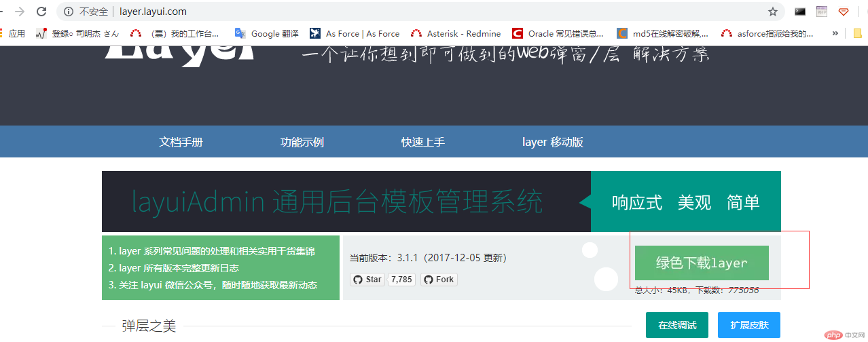Screen dimensions: 868x342
Task: Click the browser reload icon
Action: tap(41, 12)
